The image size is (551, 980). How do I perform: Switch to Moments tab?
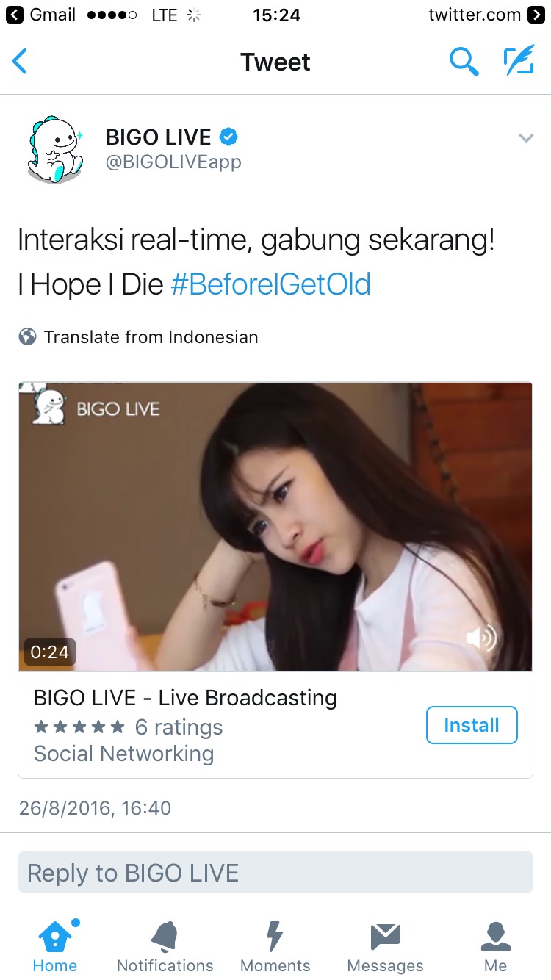[x=275, y=946]
